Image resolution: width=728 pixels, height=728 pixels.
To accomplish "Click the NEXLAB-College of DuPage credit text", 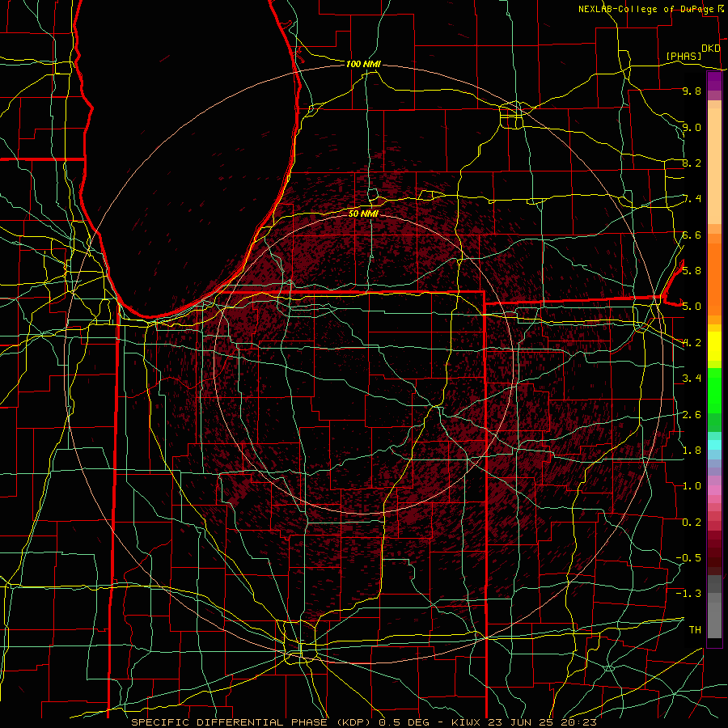I will (645, 9).
